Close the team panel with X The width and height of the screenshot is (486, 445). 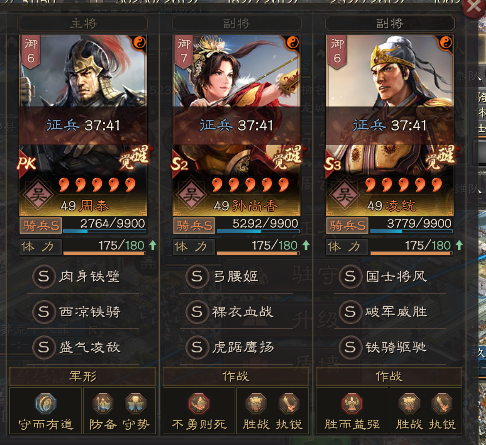point(473,7)
